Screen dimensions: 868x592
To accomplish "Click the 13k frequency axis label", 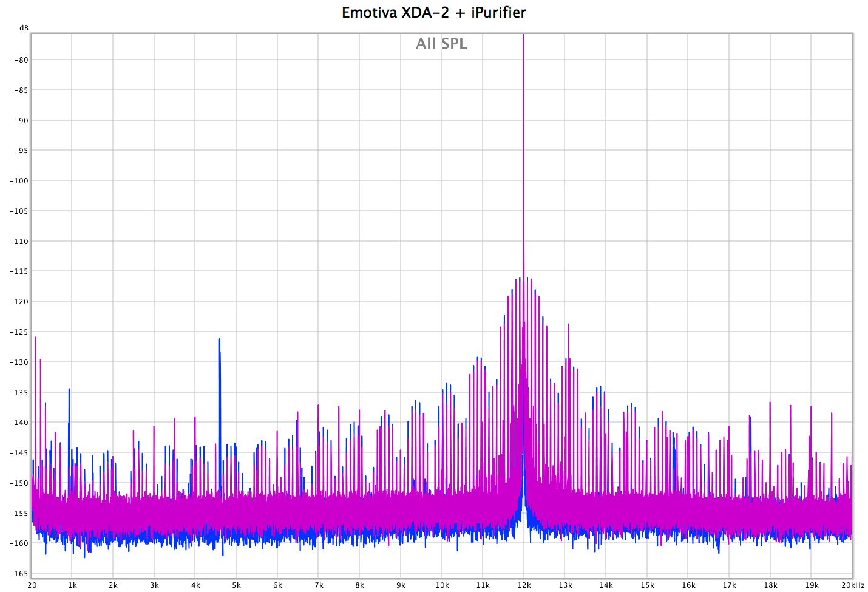I will (x=565, y=585).
